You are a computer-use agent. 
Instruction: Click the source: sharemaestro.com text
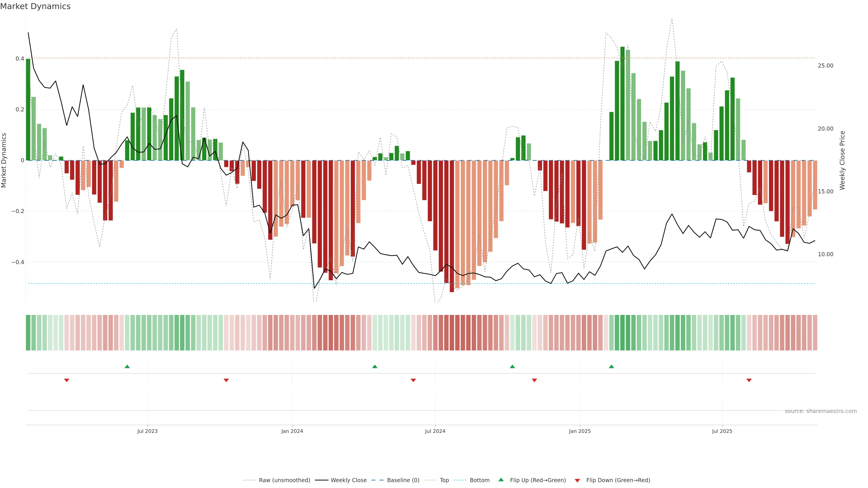point(821,411)
